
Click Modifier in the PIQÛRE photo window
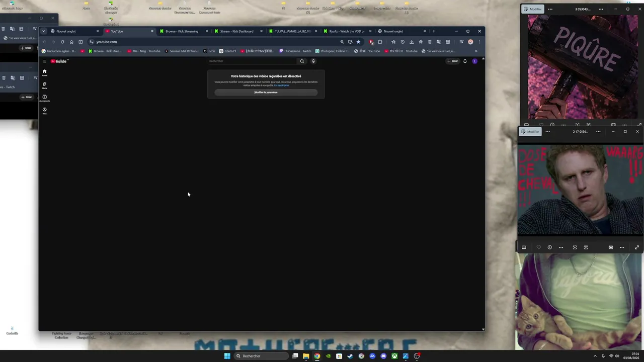(x=532, y=9)
